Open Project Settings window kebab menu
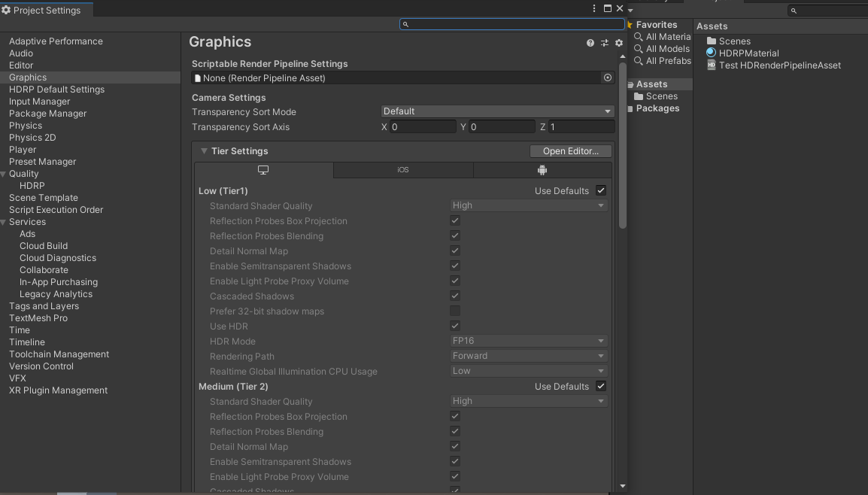Screen dimensions: 868x495 click(594, 8)
